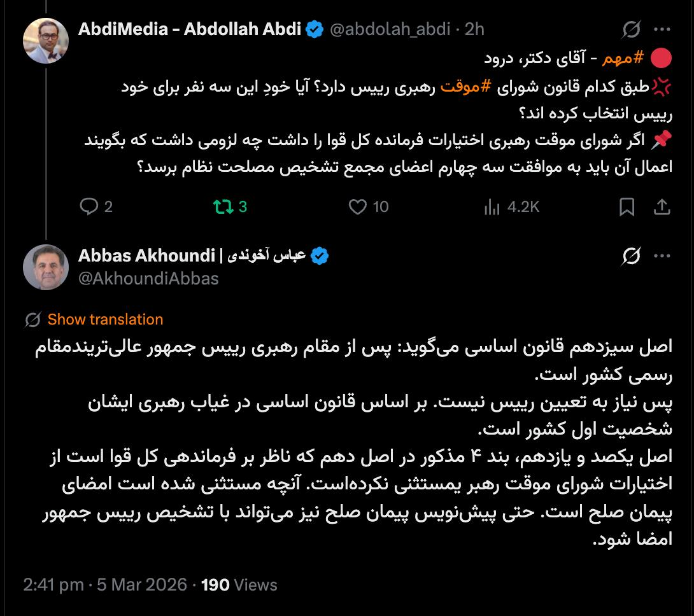Open more options for Abbas Akhoundi post
Screen dimensions: 694x616
[x=662, y=256]
